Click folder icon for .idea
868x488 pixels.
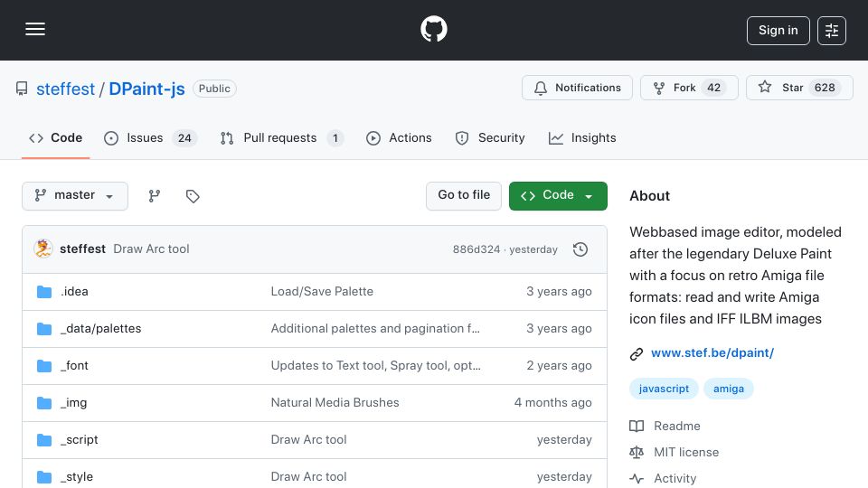click(44, 292)
